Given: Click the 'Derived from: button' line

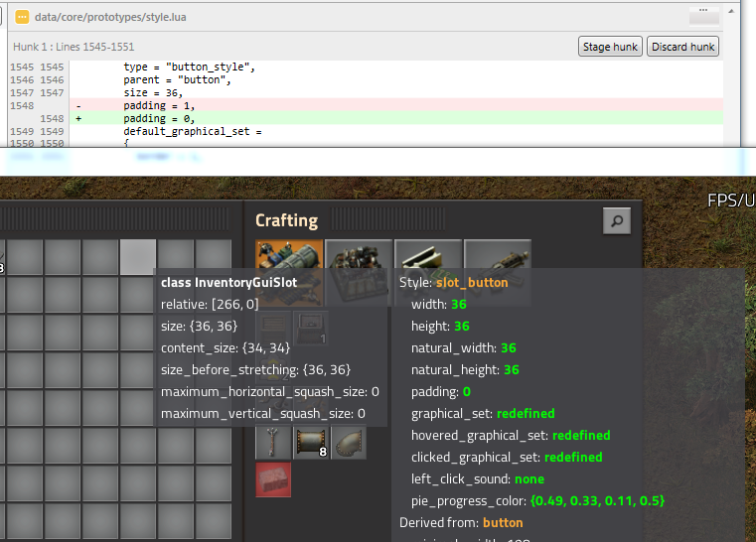Looking at the screenshot, I should pos(461,523).
